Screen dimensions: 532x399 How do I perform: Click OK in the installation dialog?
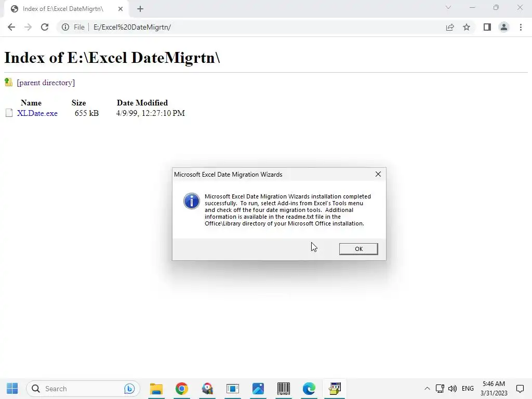358,249
